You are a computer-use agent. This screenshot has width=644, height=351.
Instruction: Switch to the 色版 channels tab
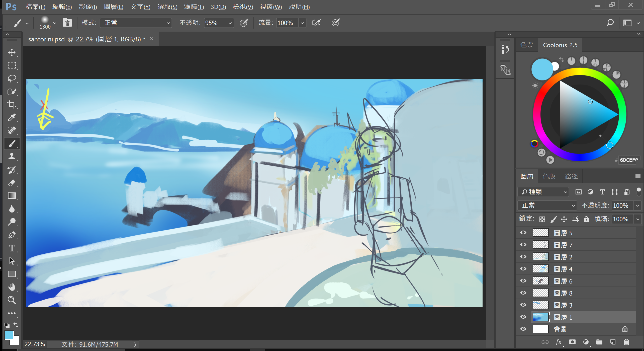coord(549,176)
